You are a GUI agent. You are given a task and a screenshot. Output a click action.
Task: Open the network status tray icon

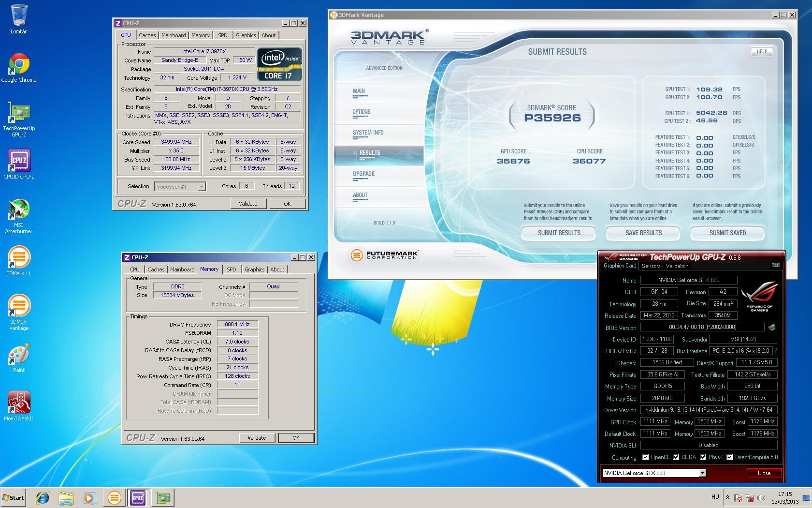[750, 498]
